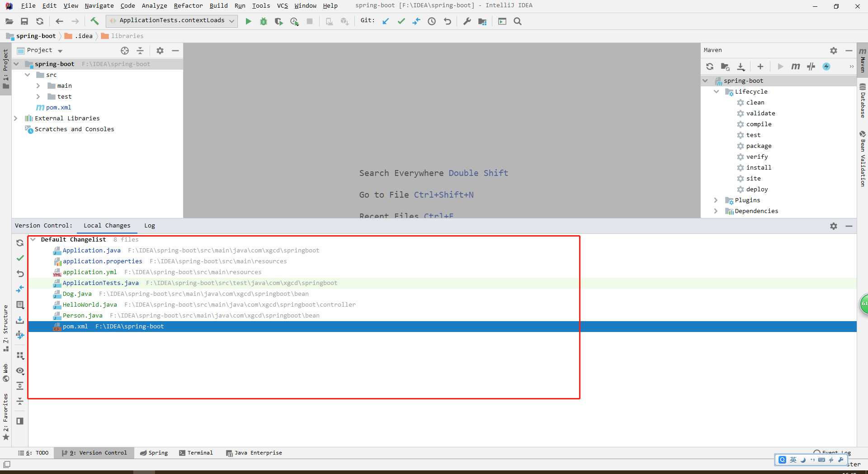
Task: Click the Structure side tab
Action: pos(5,328)
